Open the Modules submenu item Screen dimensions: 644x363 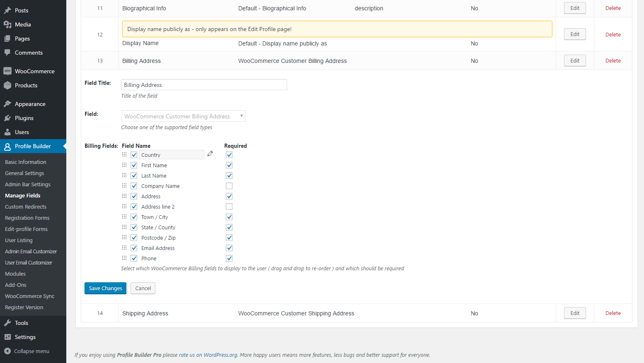15,274
